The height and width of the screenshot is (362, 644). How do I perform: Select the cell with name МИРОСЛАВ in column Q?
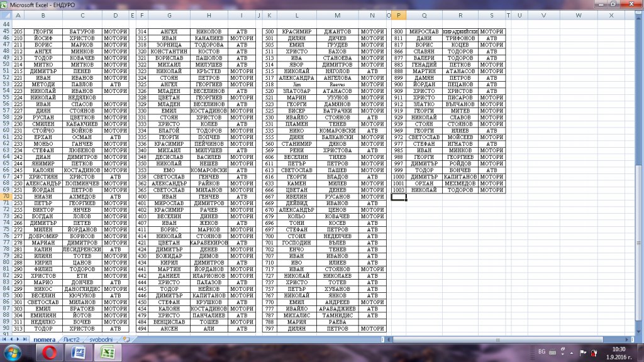pyautogui.click(x=424, y=31)
